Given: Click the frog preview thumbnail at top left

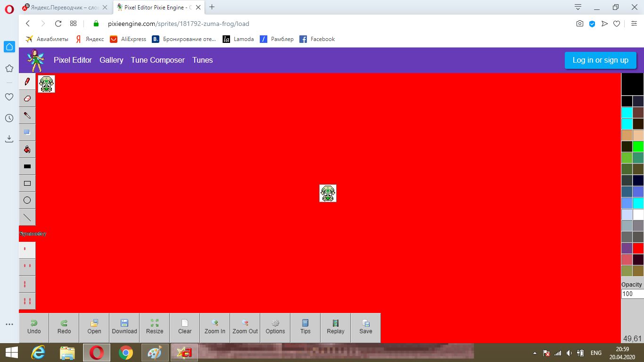Looking at the screenshot, I should point(46,84).
